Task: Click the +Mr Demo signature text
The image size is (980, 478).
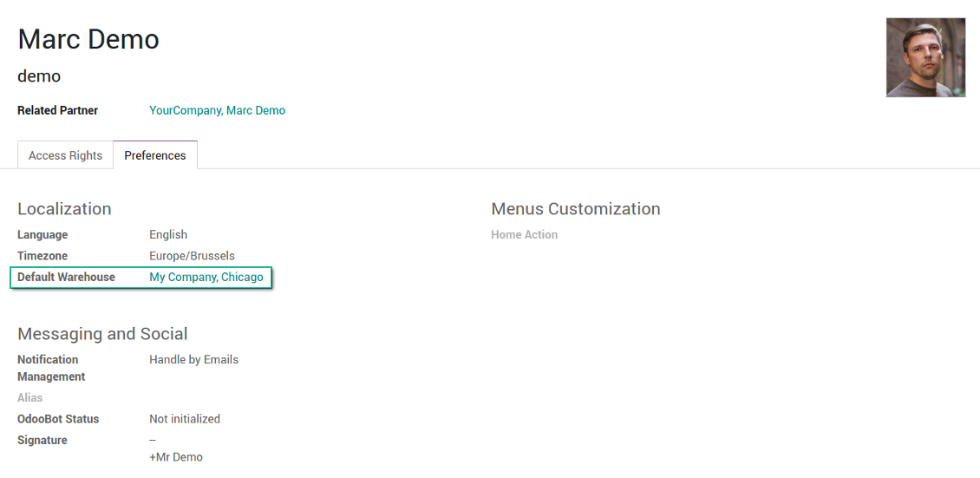Action: tap(176, 457)
